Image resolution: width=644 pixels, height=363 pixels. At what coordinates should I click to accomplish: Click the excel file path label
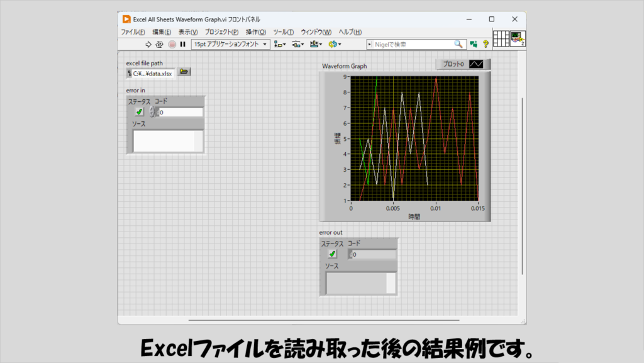click(145, 64)
